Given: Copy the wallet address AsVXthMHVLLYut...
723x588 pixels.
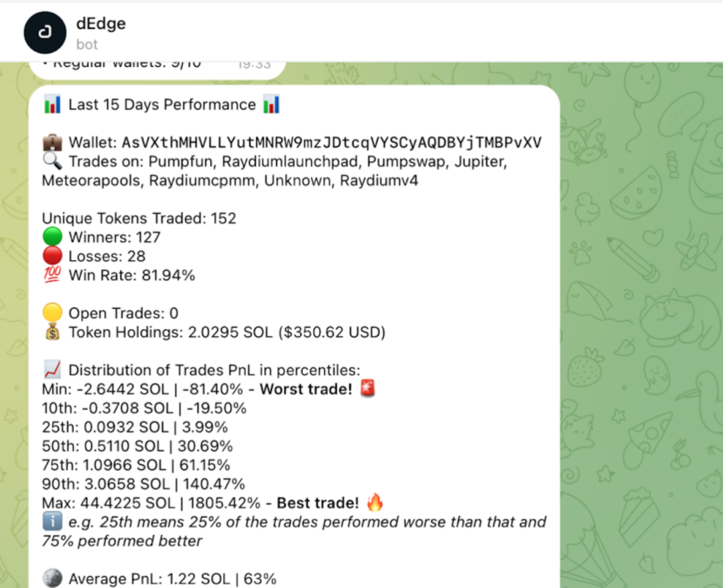Looking at the screenshot, I should [332, 143].
